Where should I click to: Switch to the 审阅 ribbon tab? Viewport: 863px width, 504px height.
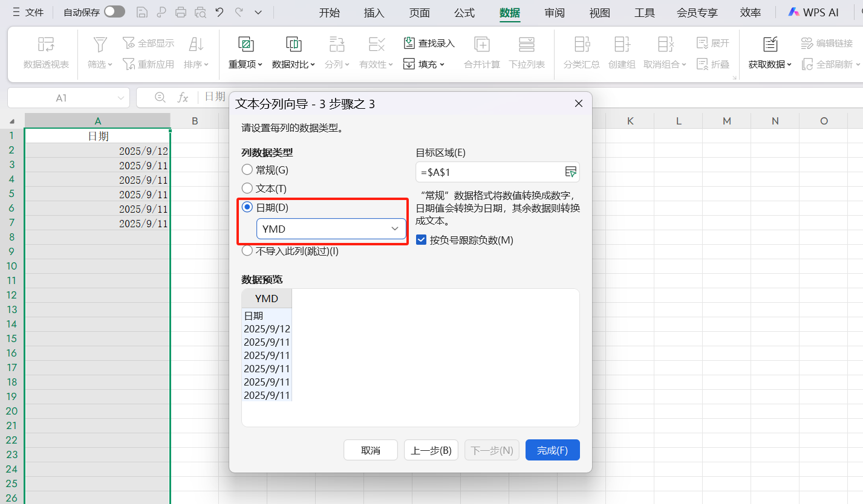coord(554,12)
